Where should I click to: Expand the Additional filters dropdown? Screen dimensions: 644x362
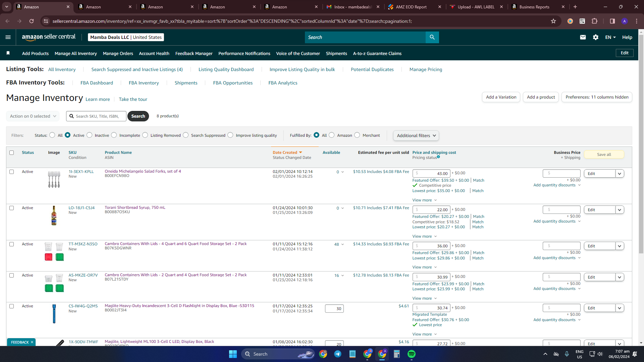tap(416, 135)
